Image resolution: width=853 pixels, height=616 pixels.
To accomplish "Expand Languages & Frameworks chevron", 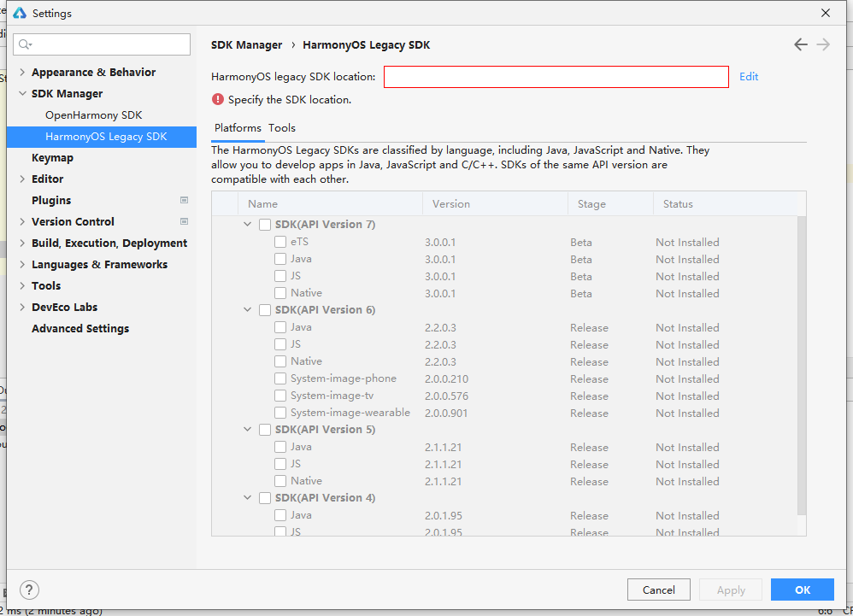I will click(x=22, y=264).
